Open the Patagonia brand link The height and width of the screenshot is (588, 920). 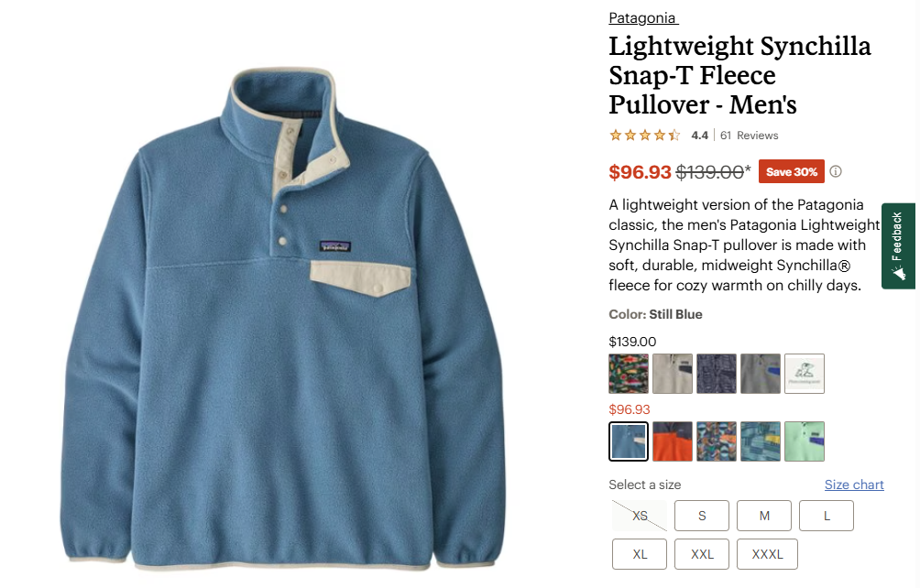point(643,18)
